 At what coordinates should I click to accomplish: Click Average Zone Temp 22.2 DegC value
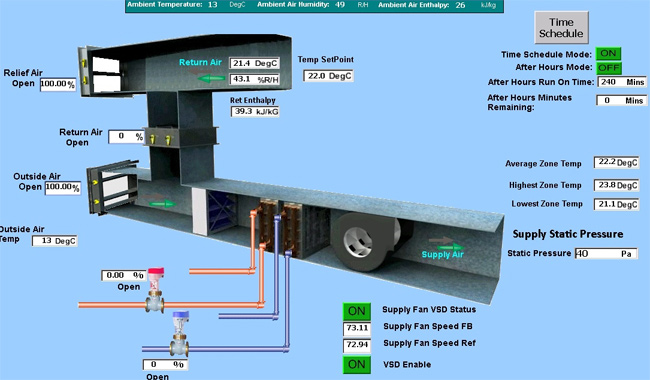click(x=616, y=162)
